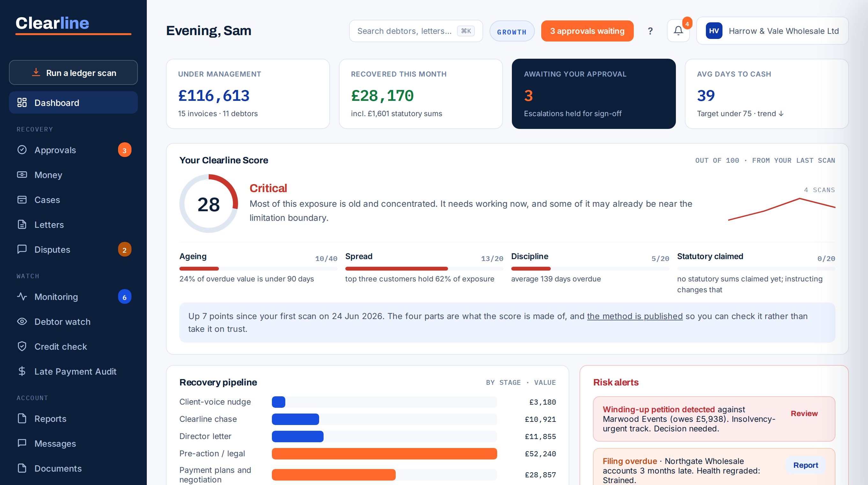This screenshot has height=485, width=868.
Task: Click the Cases card icon
Action: (22, 199)
